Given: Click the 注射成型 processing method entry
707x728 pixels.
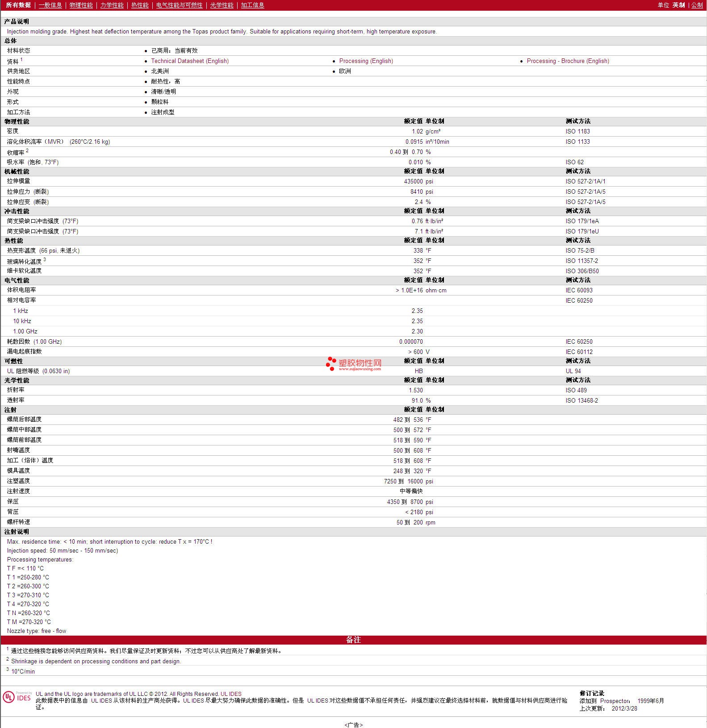Looking at the screenshot, I should [x=163, y=112].
